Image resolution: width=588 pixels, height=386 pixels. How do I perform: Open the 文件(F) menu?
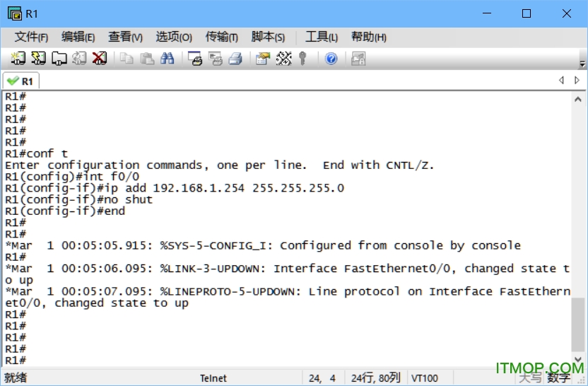[x=32, y=37]
